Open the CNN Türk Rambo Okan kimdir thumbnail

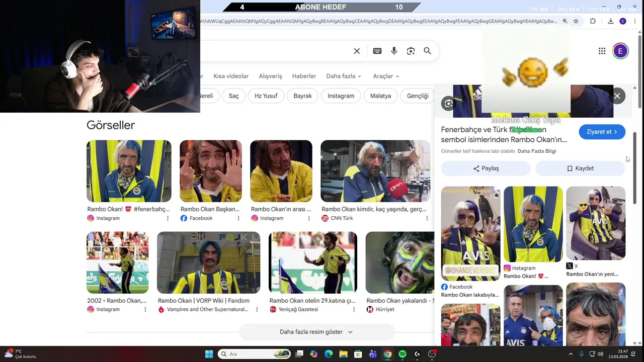click(x=375, y=171)
